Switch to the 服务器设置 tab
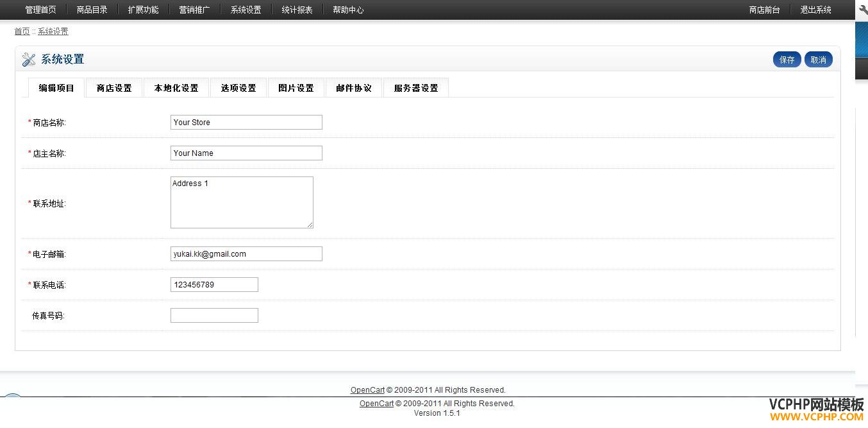The width and height of the screenshot is (868, 428). 416,88
